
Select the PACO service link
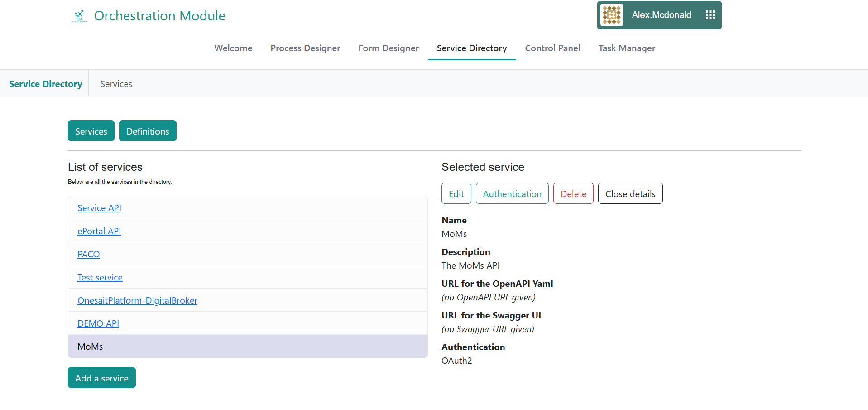pyautogui.click(x=88, y=254)
